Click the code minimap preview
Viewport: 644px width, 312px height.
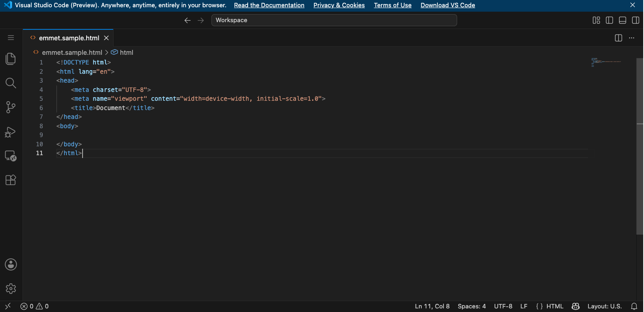click(606, 62)
